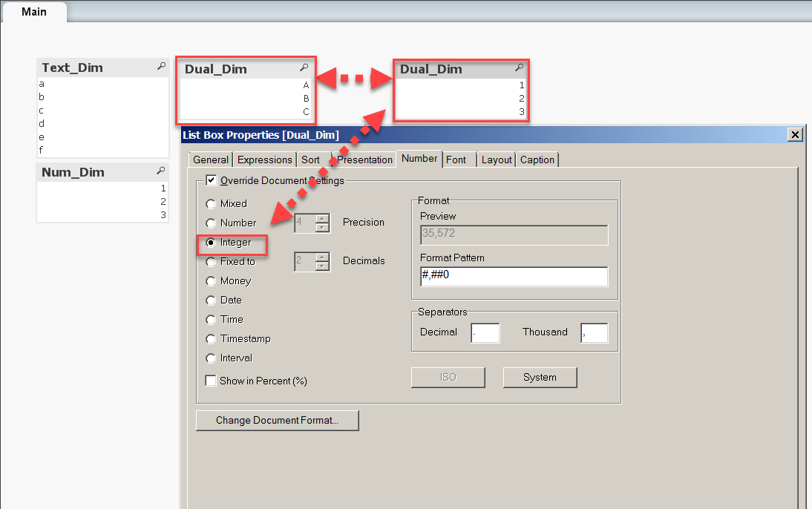
Task: Click the Change Document Format button
Action: (x=277, y=421)
